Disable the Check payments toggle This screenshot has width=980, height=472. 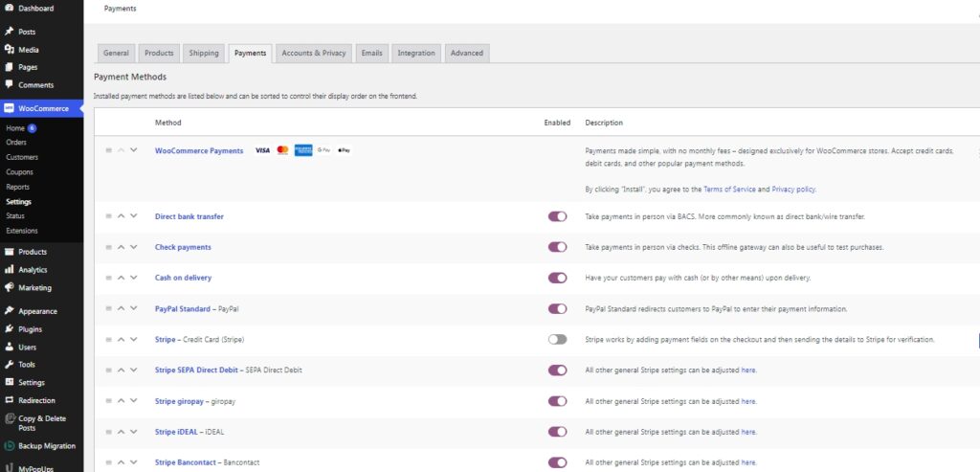(x=558, y=247)
